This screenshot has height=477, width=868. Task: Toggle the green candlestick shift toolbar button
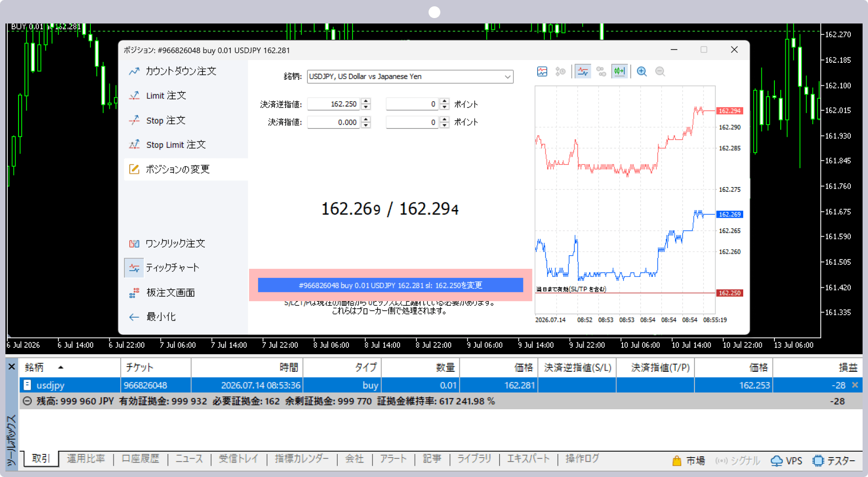coord(619,71)
